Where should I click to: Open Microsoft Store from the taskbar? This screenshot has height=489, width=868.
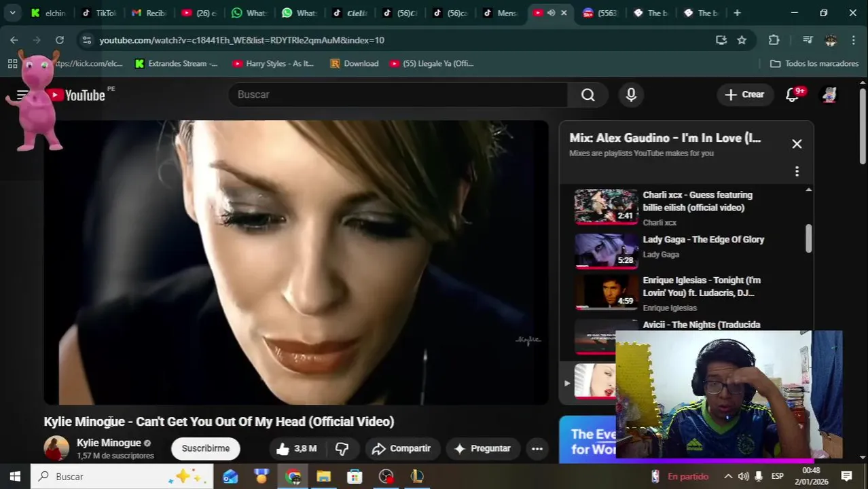click(x=355, y=476)
